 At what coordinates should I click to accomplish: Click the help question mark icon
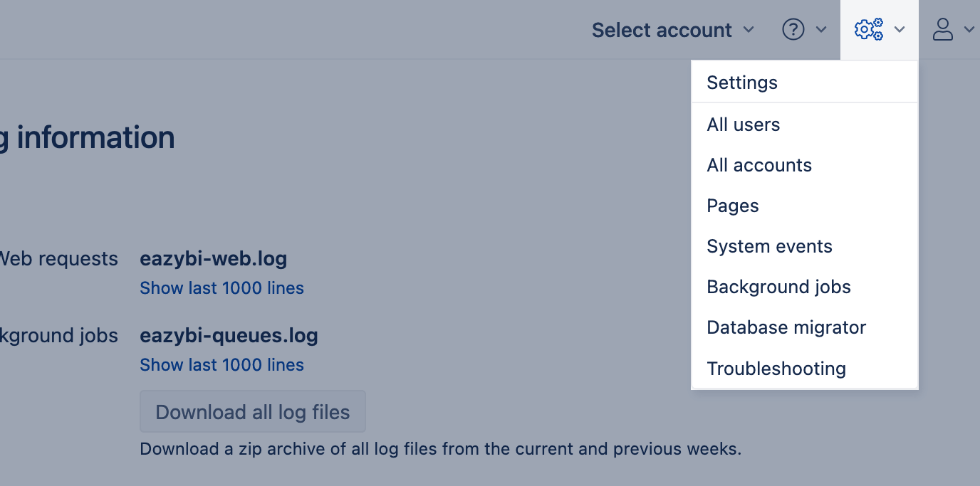coord(793,30)
